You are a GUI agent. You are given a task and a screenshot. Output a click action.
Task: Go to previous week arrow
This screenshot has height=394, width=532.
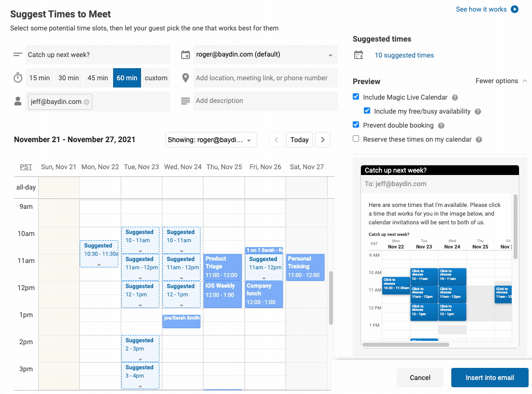click(x=276, y=140)
